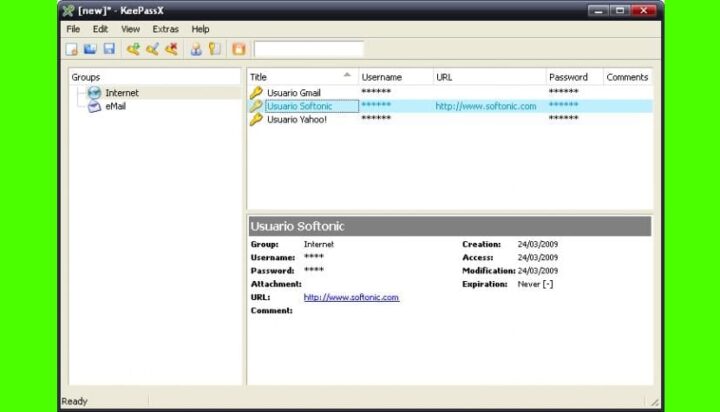Sort entries by Comments column header
720x412 pixels.
coord(628,77)
